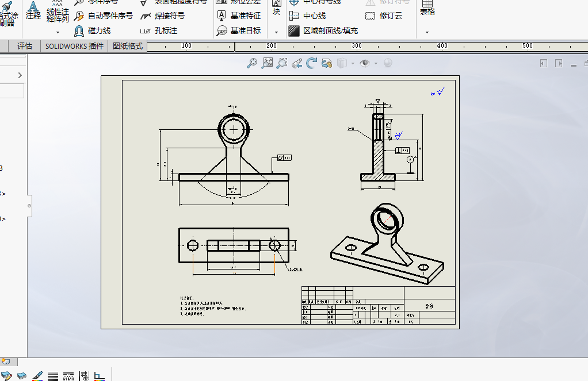Select Magnetic Line (磁力线) tool
Image resolution: width=588 pixels, height=381 pixels.
[x=92, y=30]
